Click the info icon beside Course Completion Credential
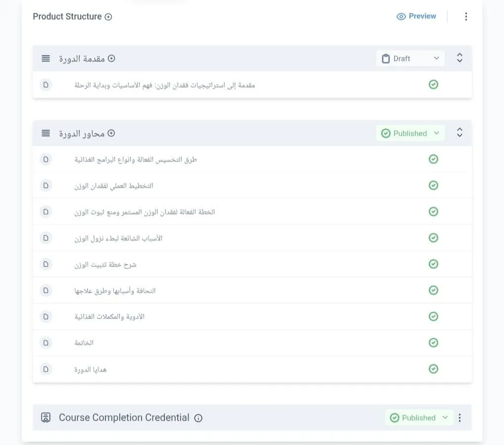Image resolution: width=504 pixels, height=445 pixels. 199,418
